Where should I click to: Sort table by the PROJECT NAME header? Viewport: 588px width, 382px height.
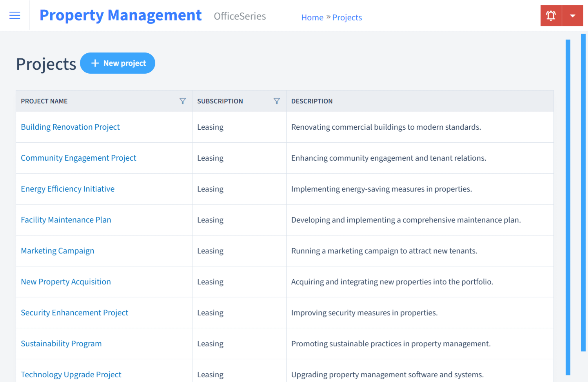[44, 101]
